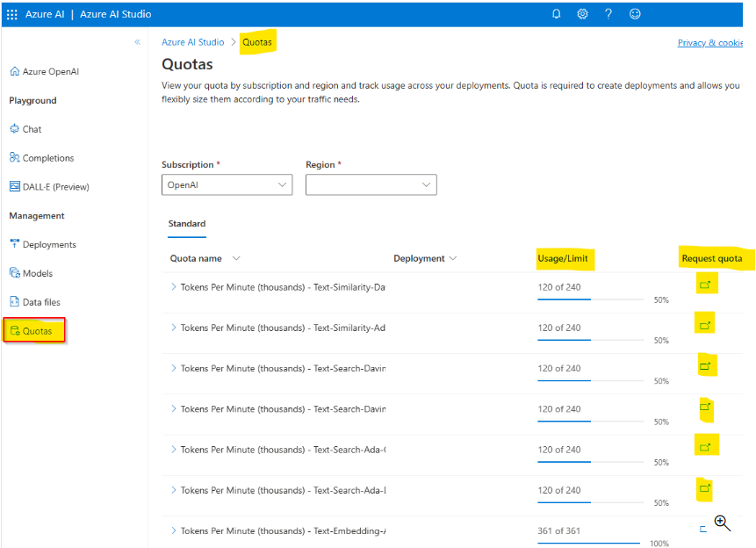
Task: Sort by Quota name column chevron
Action: click(236, 258)
